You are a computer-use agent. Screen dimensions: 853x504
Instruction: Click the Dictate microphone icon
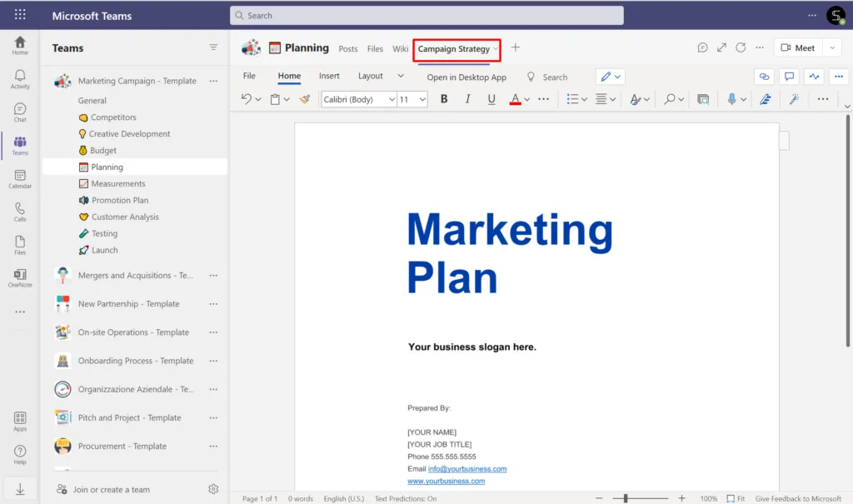pyautogui.click(x=731, y=98)
